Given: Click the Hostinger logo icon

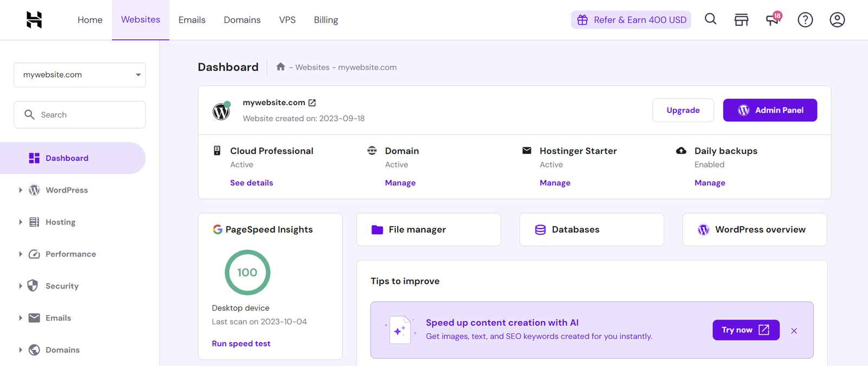Looking at the screenshot, I should pos(34,20).
